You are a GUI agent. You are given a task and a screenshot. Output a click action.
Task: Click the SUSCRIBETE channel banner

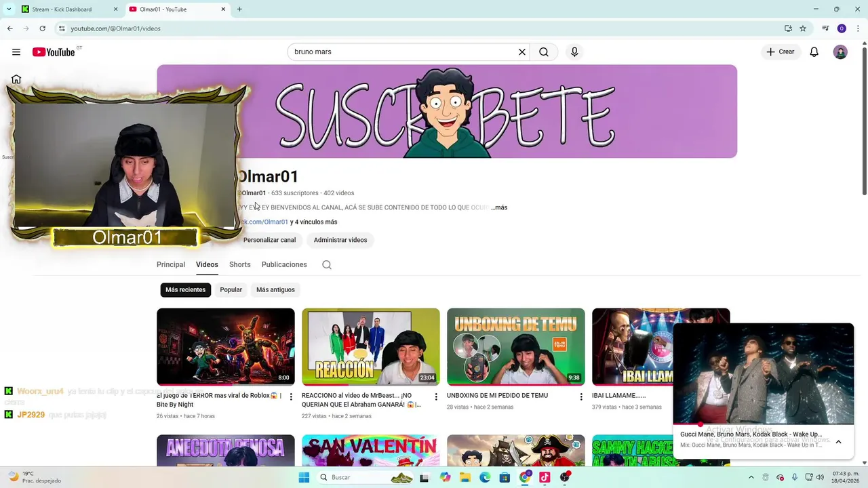(447, 111)
